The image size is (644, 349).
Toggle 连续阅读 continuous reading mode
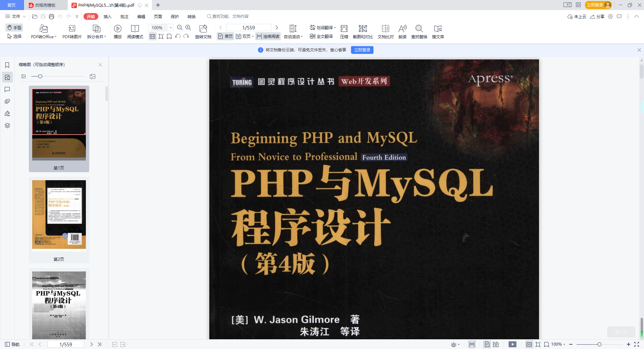[x=268, y=37]
